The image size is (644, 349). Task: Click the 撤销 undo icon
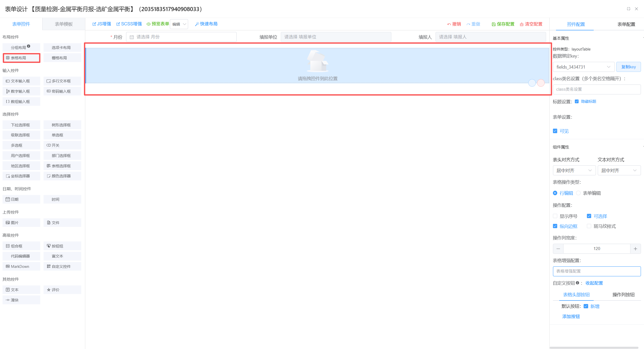pyautogui.click(x=449, y=24)
